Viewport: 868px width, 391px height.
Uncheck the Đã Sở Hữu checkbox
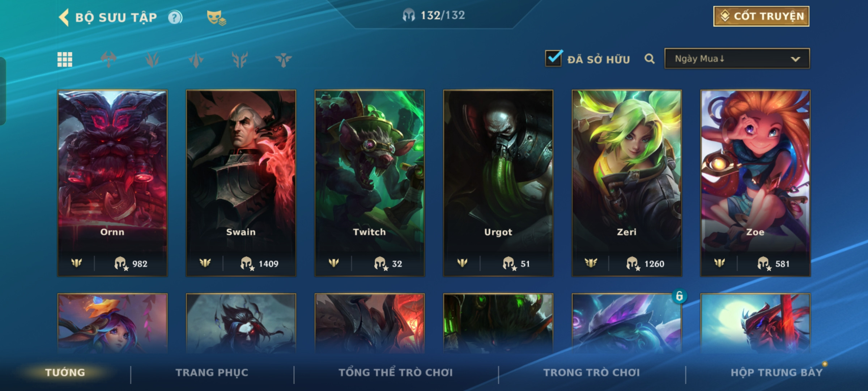[x=554, y=58]
